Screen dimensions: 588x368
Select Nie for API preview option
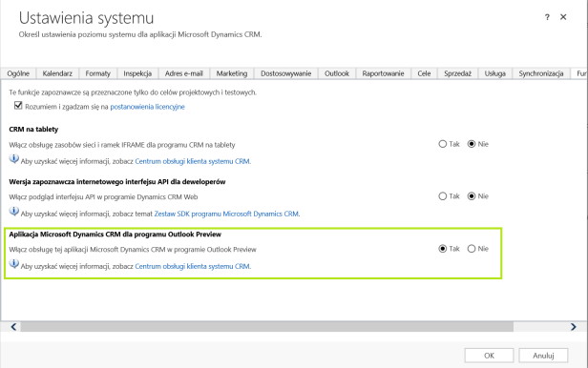pos(472,196)
